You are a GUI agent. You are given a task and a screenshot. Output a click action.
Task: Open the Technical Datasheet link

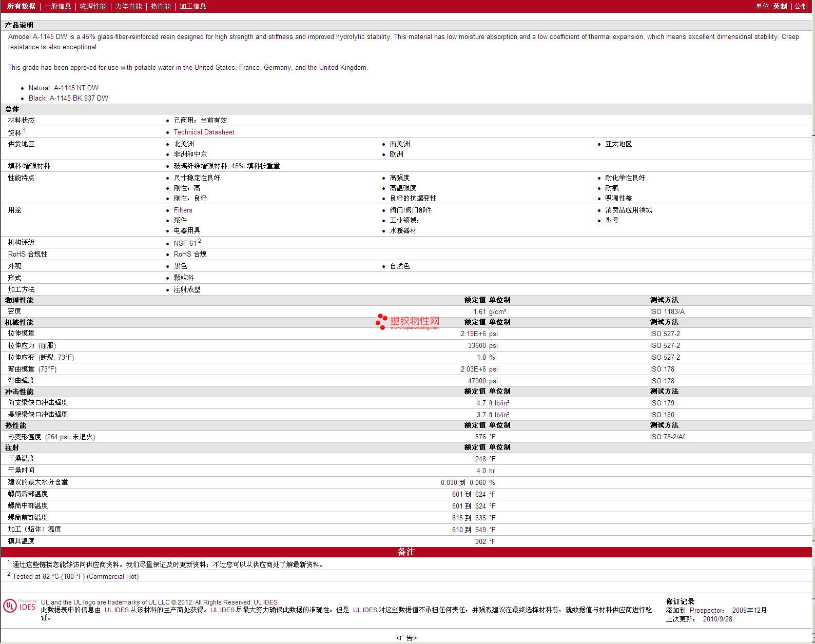[204, 132]
